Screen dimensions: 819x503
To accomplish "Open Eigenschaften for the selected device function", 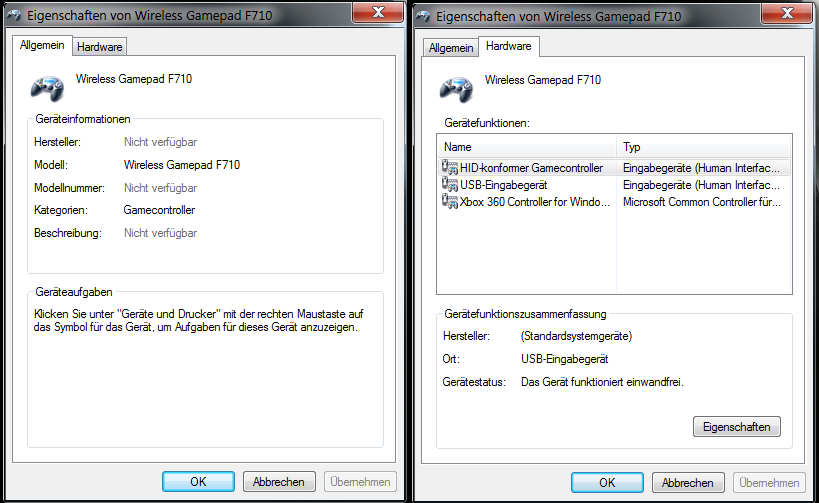I will pyautogui.click(x=736, y=427).
